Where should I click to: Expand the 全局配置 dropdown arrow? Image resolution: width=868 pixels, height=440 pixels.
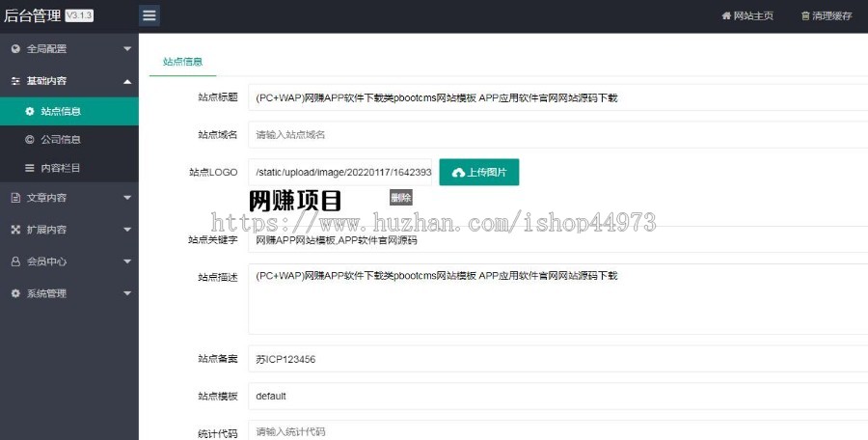(x=127, y=49)
